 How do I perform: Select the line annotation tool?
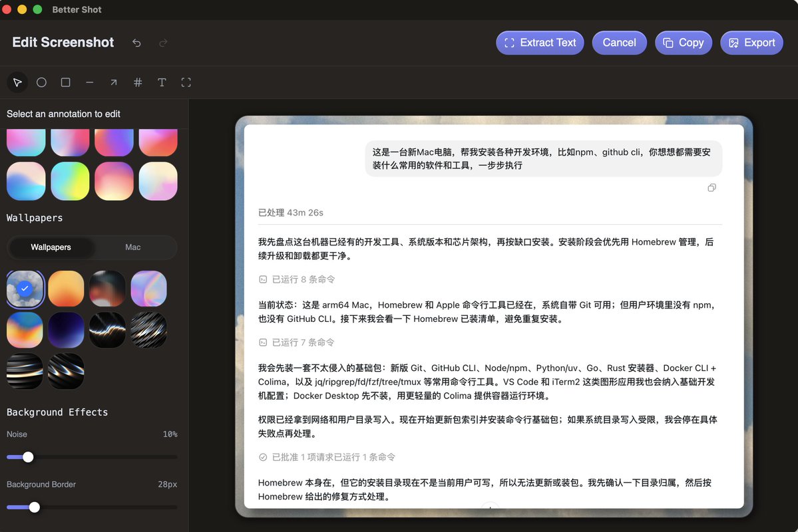pos(90,82)
